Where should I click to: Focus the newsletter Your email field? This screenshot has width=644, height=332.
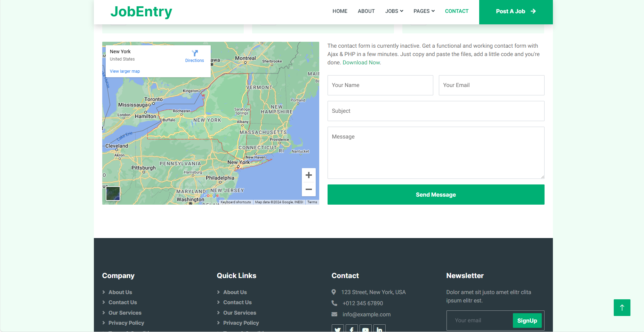pos(480,321)
